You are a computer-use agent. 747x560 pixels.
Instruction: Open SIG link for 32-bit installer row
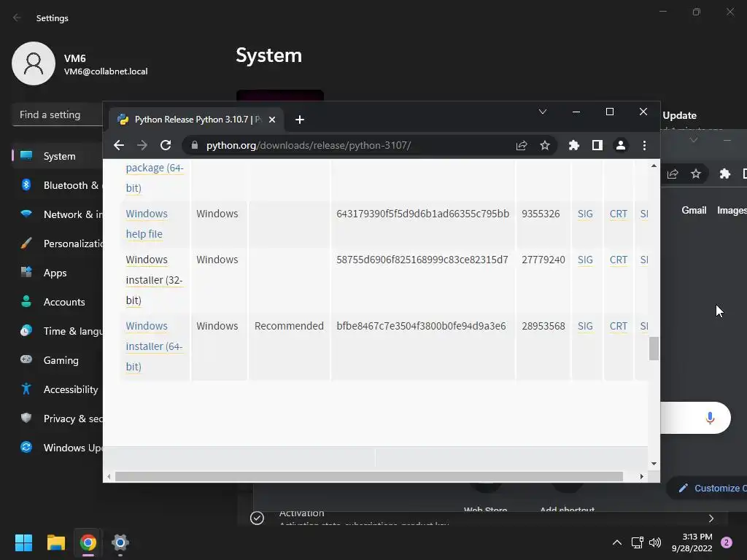585,260
